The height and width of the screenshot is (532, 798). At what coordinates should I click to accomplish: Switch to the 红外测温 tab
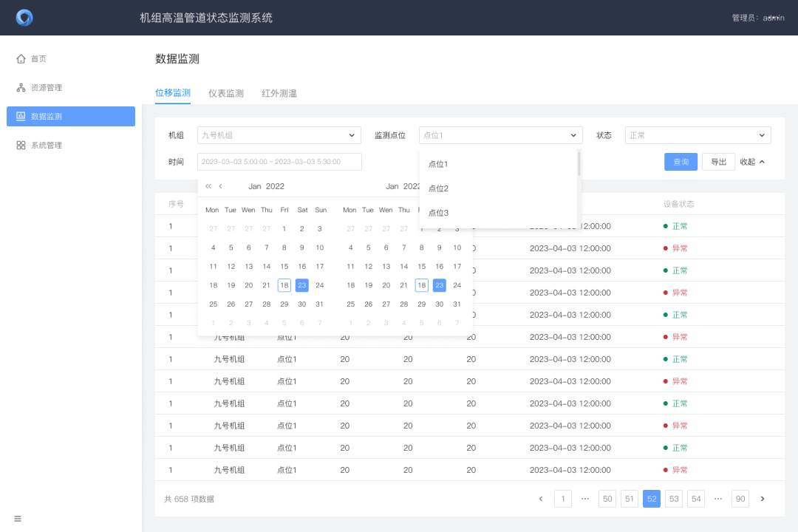(x=279, y=93)
